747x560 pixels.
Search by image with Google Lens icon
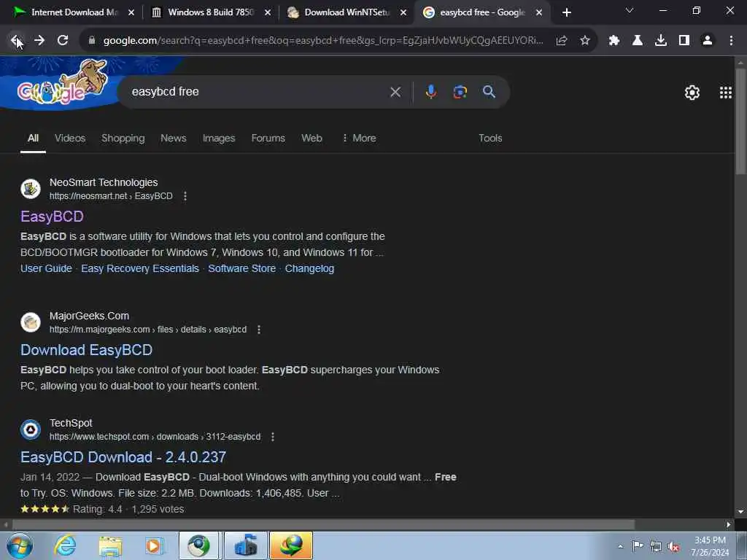(460, 92)
